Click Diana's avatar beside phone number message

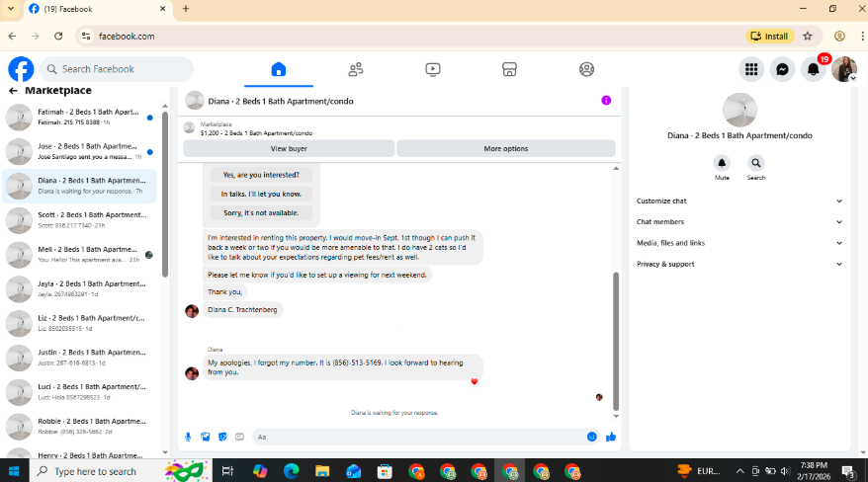[192, 373]
